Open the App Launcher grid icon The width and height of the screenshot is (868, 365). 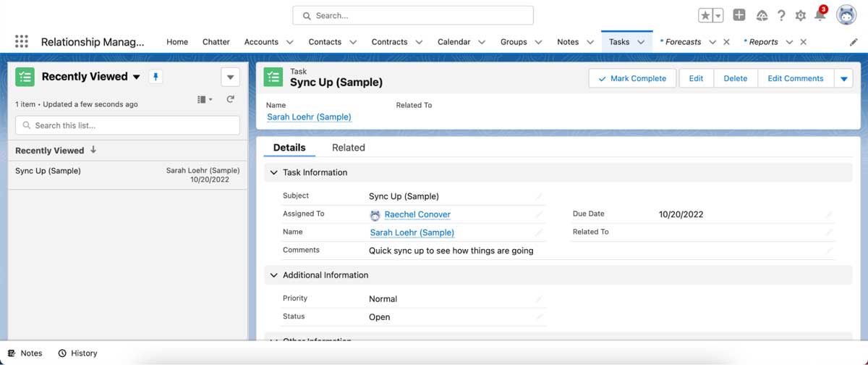[22, 41]
